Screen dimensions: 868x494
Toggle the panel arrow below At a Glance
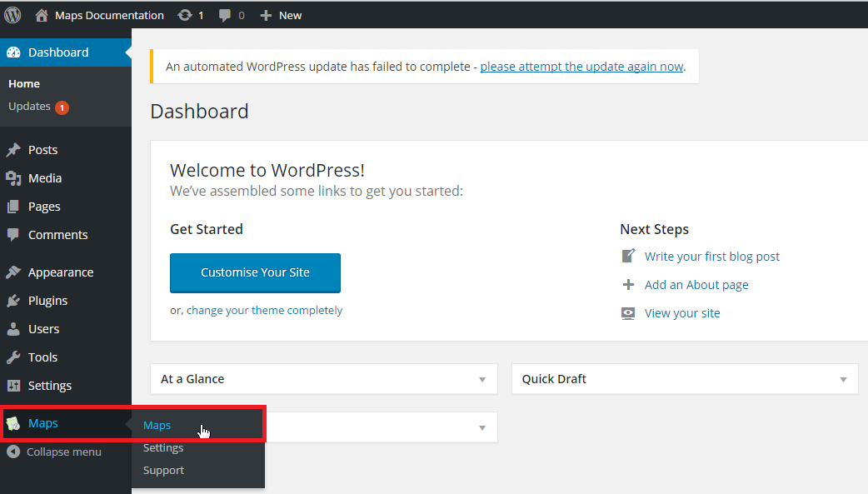[x=482, y=427]
